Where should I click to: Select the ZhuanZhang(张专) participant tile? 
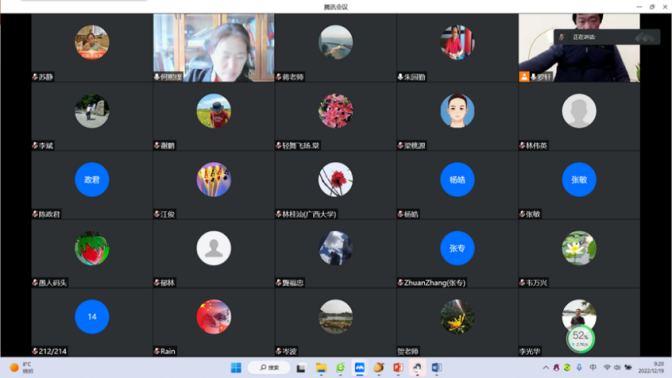point(457,254)
